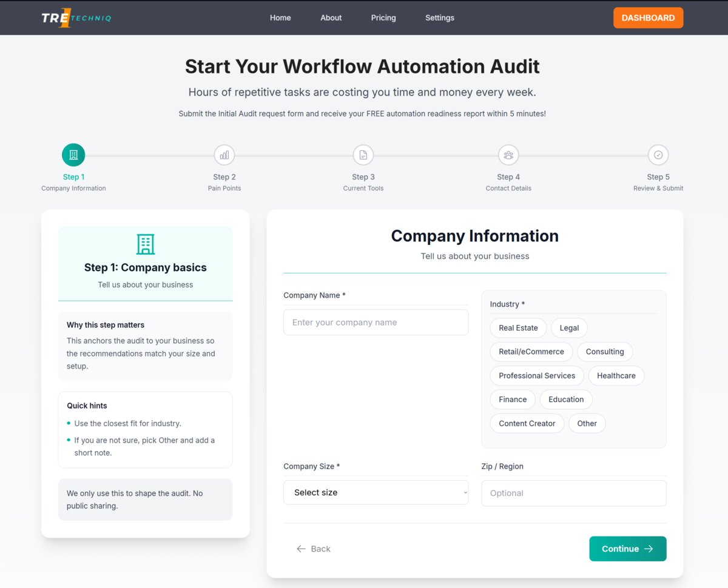Viewport: 728px width, 588px height.
Task: Select Retail/eCommerce as industry
Action: tap(531, 352)
